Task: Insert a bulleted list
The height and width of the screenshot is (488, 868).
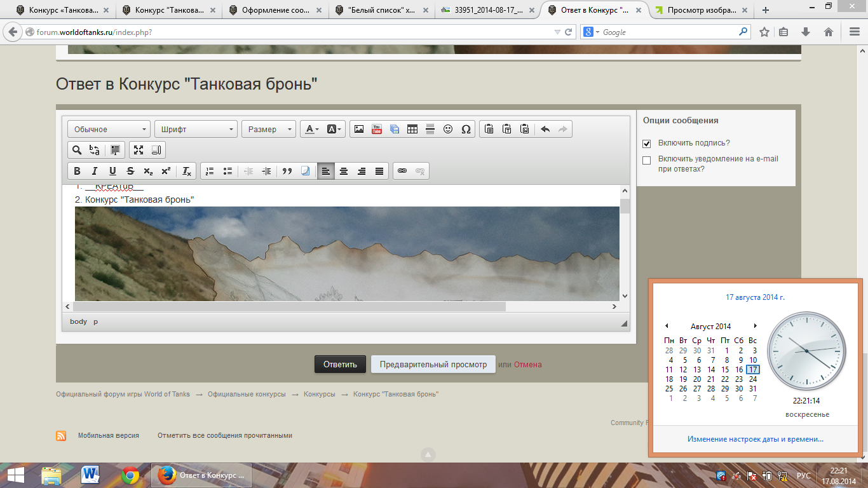Action: [x=227, y=171]
